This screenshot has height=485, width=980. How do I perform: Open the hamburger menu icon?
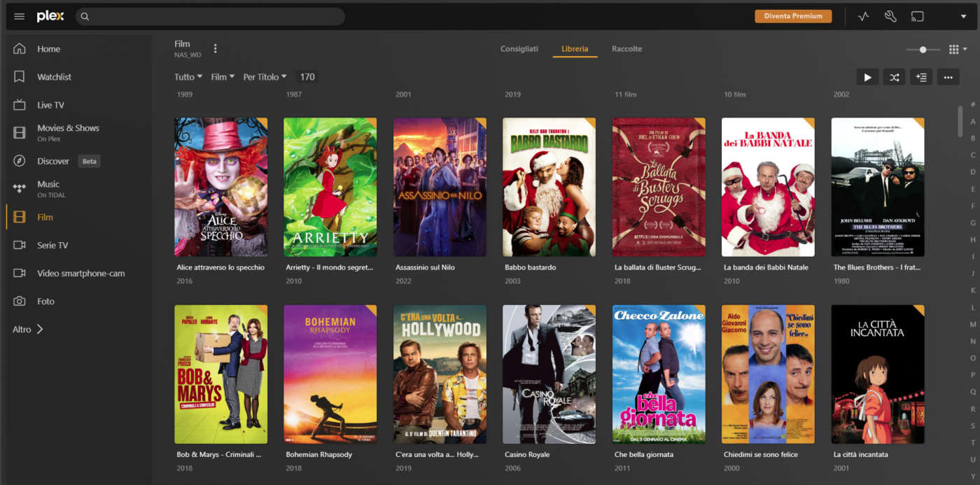pyautogui.click(x=20, y=17)
